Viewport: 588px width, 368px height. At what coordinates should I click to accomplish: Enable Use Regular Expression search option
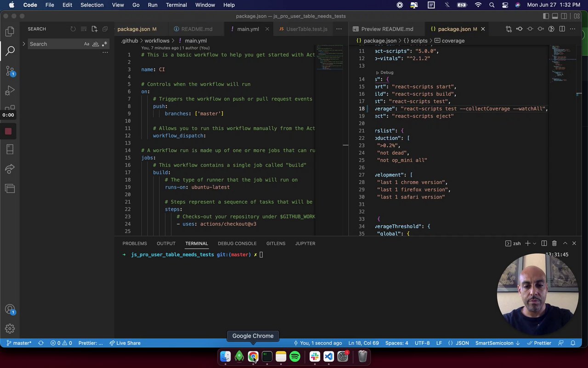104,44
